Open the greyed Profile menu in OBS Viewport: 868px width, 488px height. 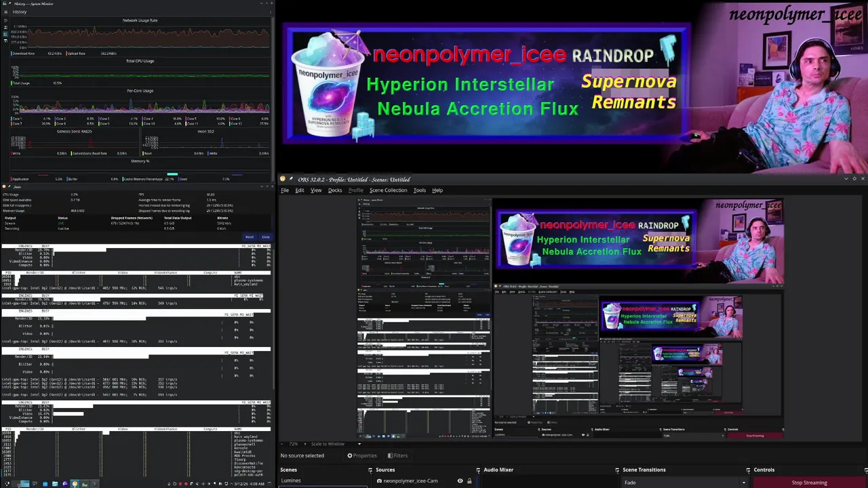coord(356,190)
